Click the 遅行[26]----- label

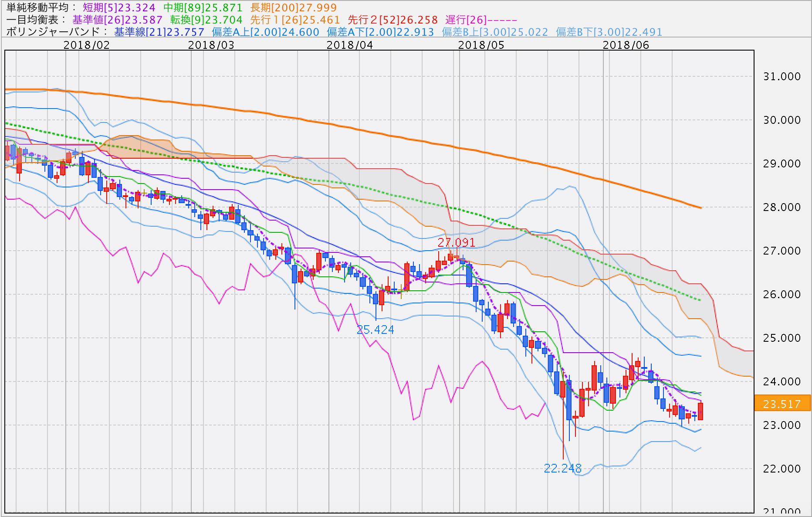click(x=481, y=20)
